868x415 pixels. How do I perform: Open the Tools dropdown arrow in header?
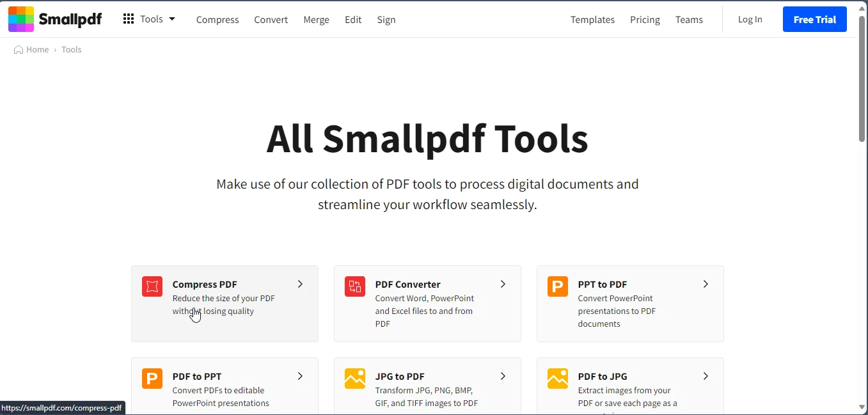[x=172, y=19]
